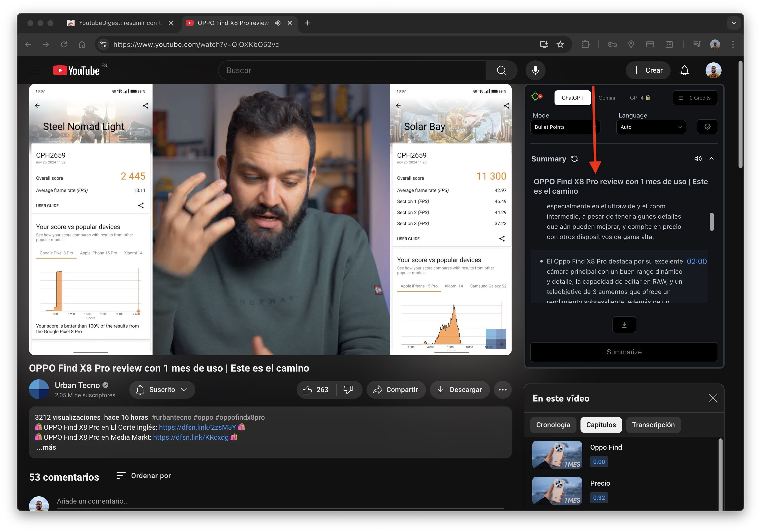Open the payment methods card icon
Viewport: 761px width, 532px height.
(650, 44)
